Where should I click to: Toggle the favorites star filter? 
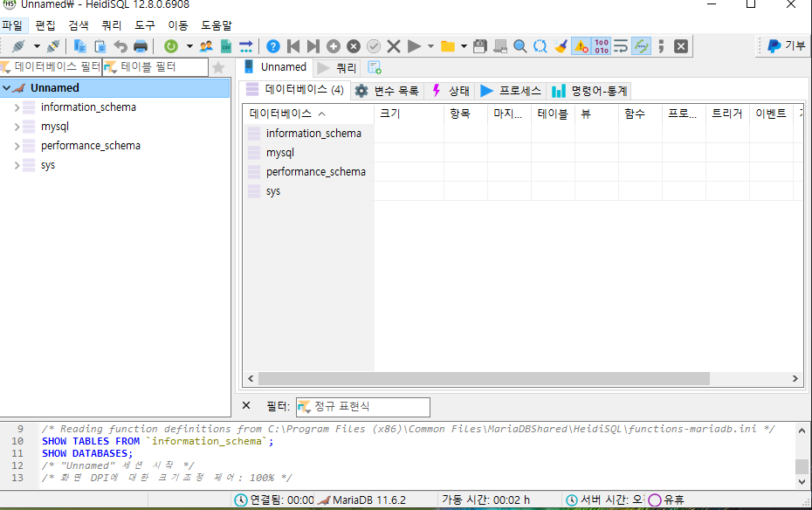pos(218,67)
